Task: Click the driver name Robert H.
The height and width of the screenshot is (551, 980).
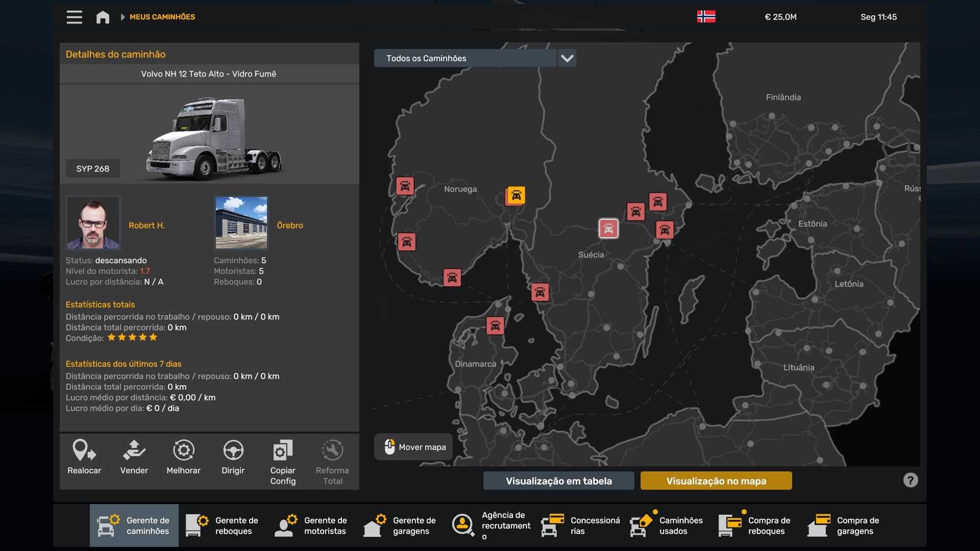Action: (x=146, y=225)
